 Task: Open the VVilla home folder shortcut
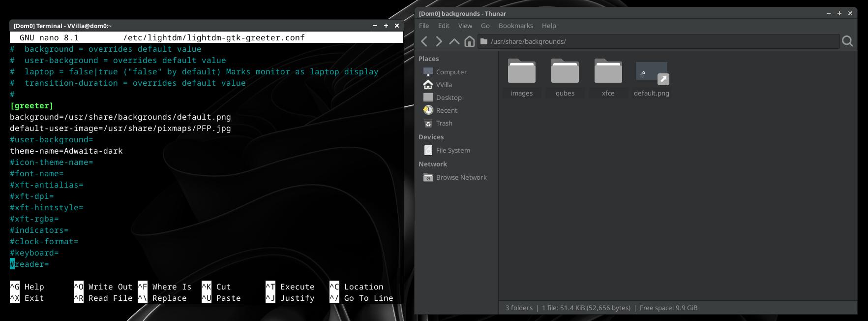coord(444,85)
